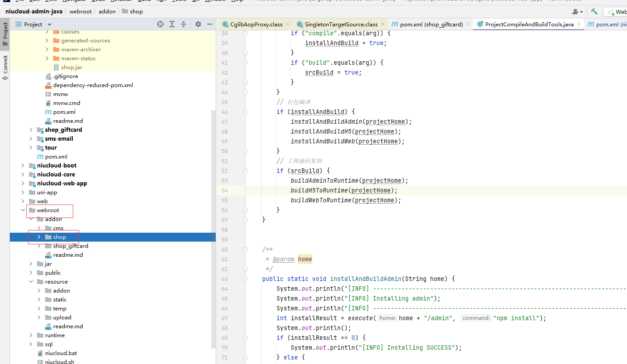
Task: Close the SingletonTargetSource.class tab
Action: tap(382, 25)
